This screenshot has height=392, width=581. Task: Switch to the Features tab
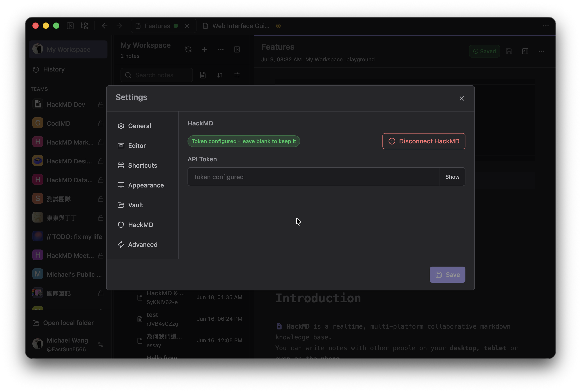click(x=157, y=26)
